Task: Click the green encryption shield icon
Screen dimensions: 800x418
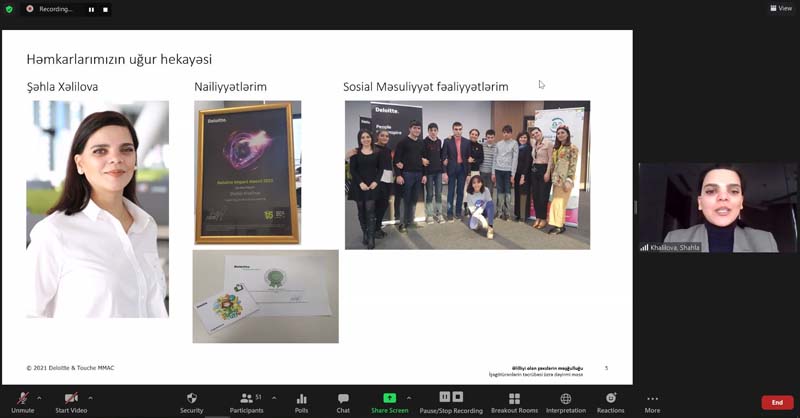Action: [x=10, y=9]
